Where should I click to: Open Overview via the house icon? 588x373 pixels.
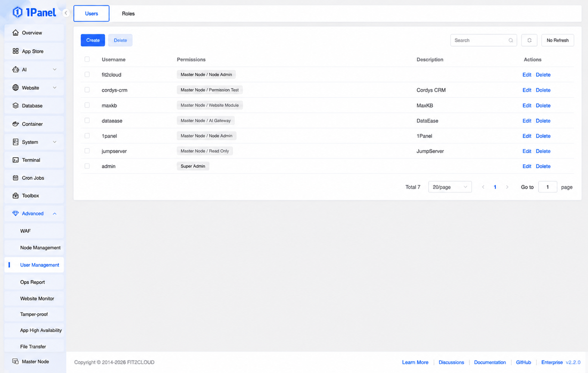coord(15,33)
